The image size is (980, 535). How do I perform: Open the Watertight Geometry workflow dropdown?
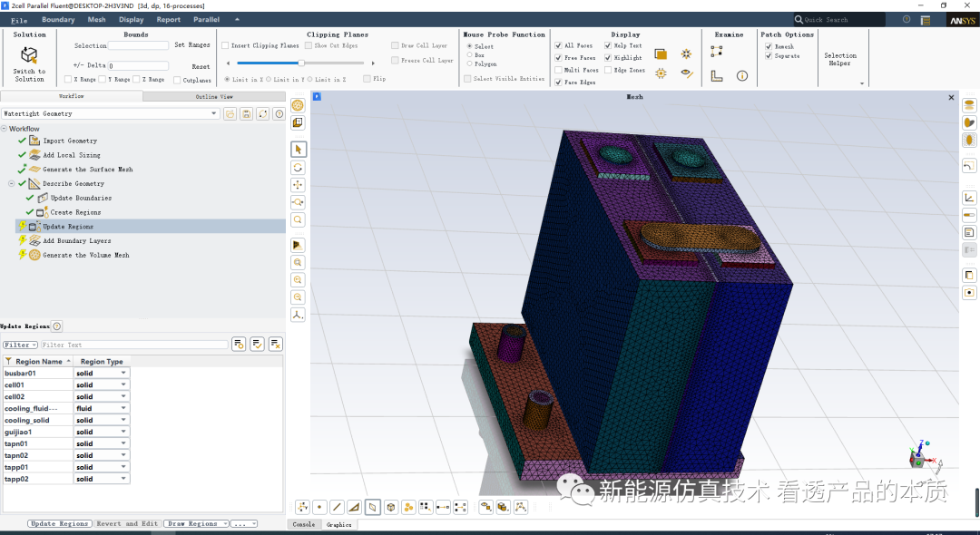[214, 114]
